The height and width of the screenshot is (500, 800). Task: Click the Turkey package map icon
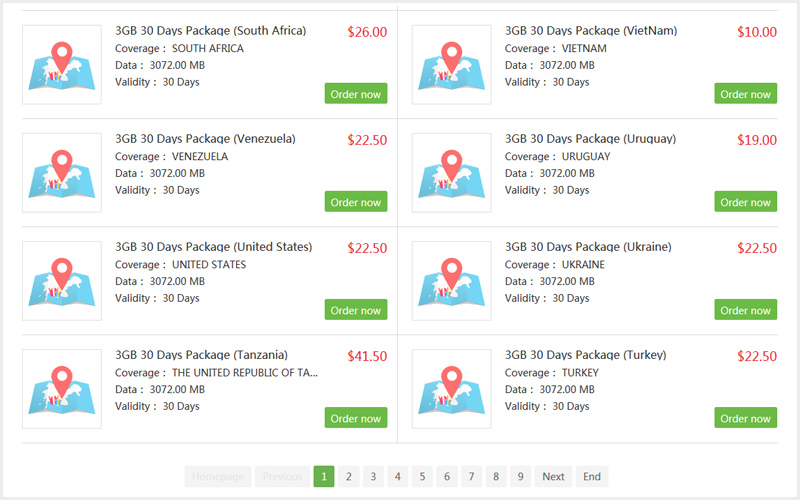[452, 389]
